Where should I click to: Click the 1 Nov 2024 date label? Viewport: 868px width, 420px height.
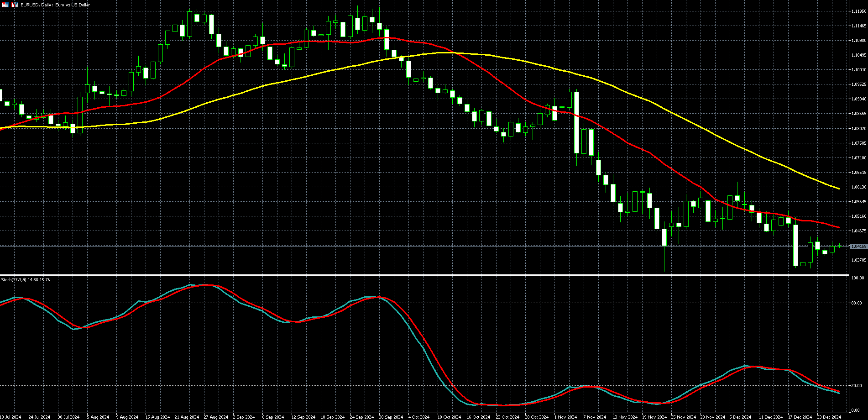pyautogui.click(x=565, y=417)
